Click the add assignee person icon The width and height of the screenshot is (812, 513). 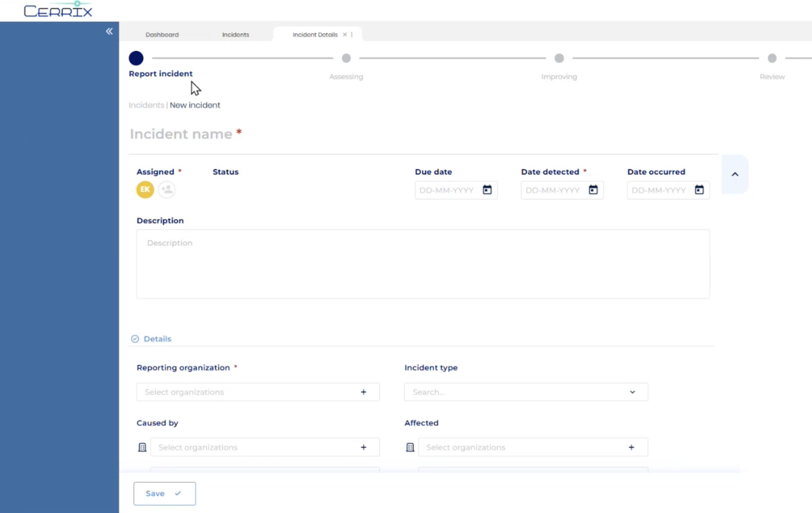pyautogui.click(x=167, y=190)
